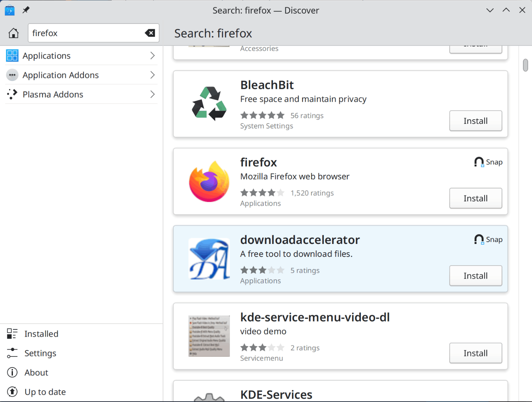
Task: Go to the Discover home page icon
Action: click(13, 33)
